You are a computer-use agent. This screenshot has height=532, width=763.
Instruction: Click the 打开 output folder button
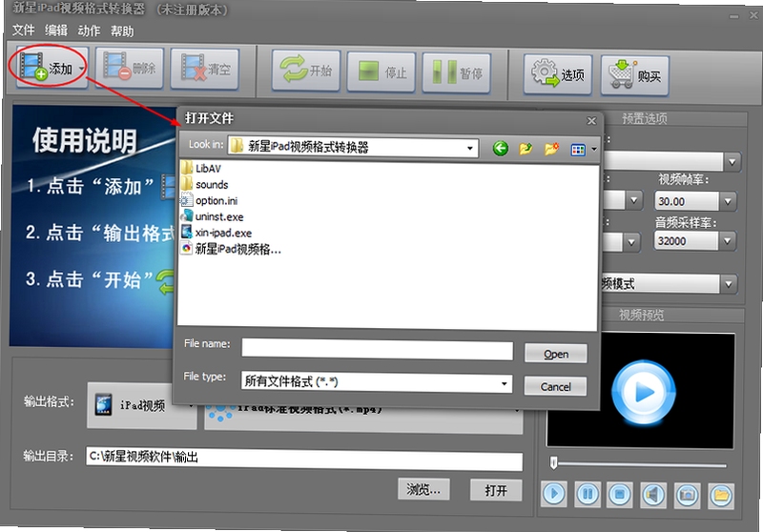tap(496, 490)
